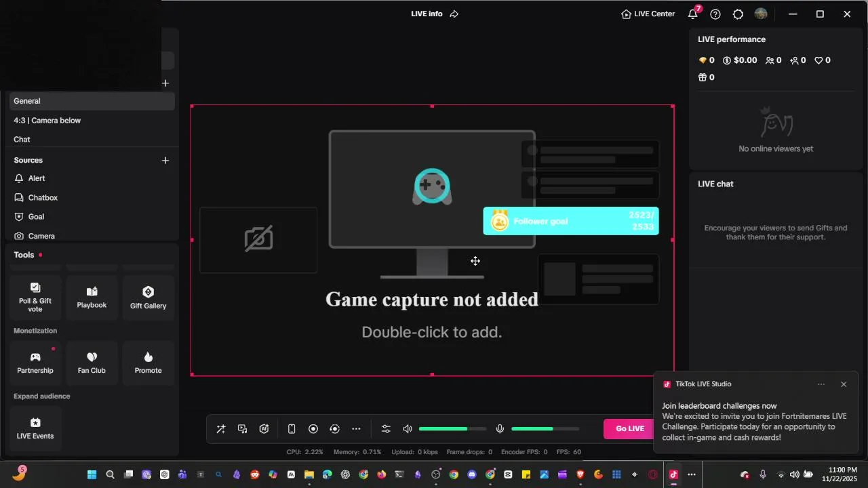
Task: Select the Follower goal widget in preview
Action: [x=570, y=221]
